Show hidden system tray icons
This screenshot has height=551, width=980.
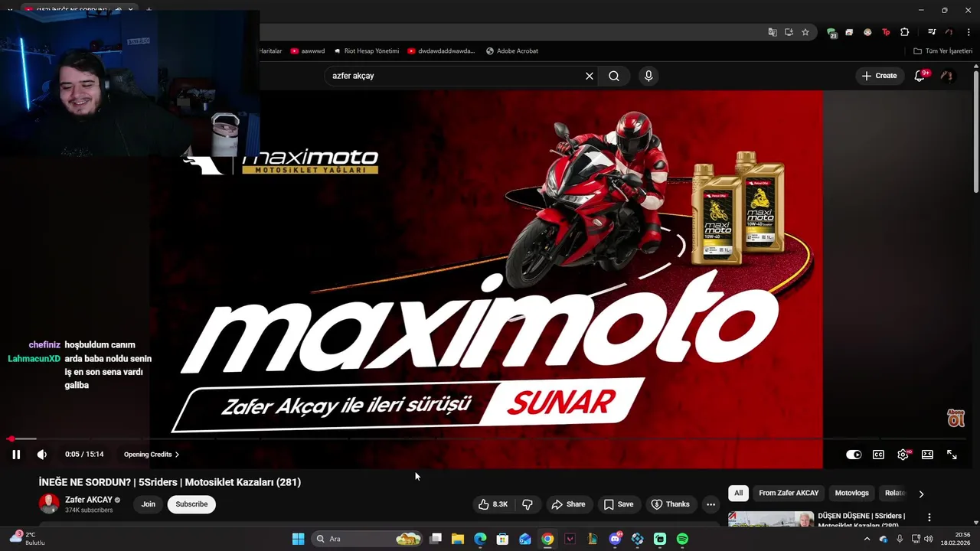[867, 539]
